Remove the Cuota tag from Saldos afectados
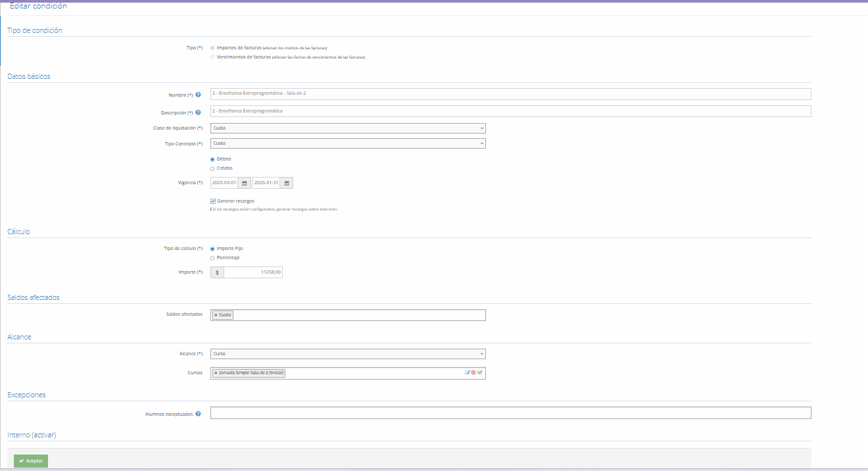The height and width of the screenshot is (471, 868). (x=216, y=315)
